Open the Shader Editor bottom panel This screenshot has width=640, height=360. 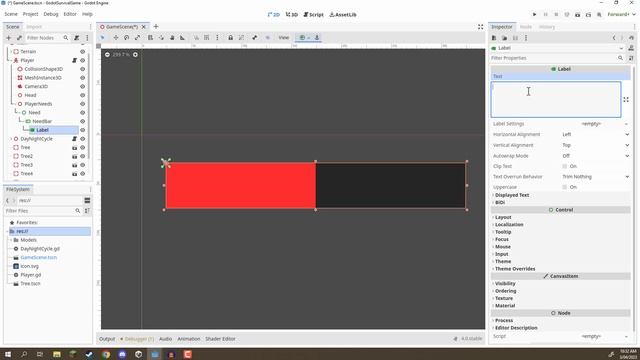click(220, 339)
